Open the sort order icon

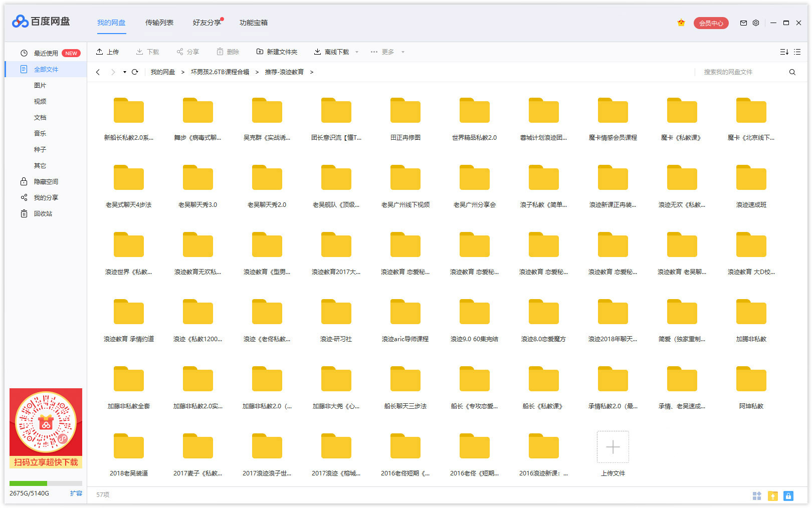(784, 52)
